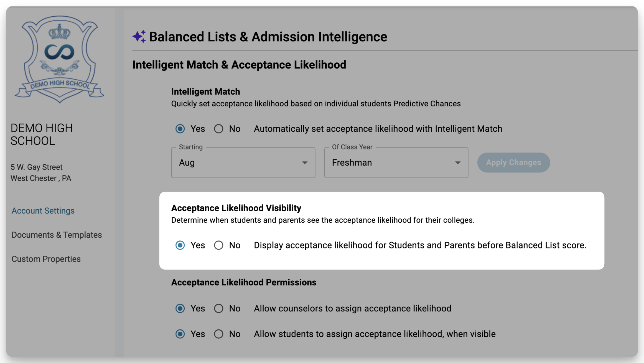Click the arrow on the Freshman combo box
The image size is (644, 363).
(x=458, y=163)
